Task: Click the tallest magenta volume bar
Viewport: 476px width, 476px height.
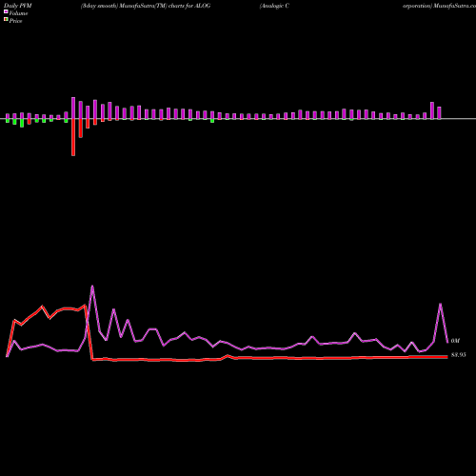Action: 73,109
